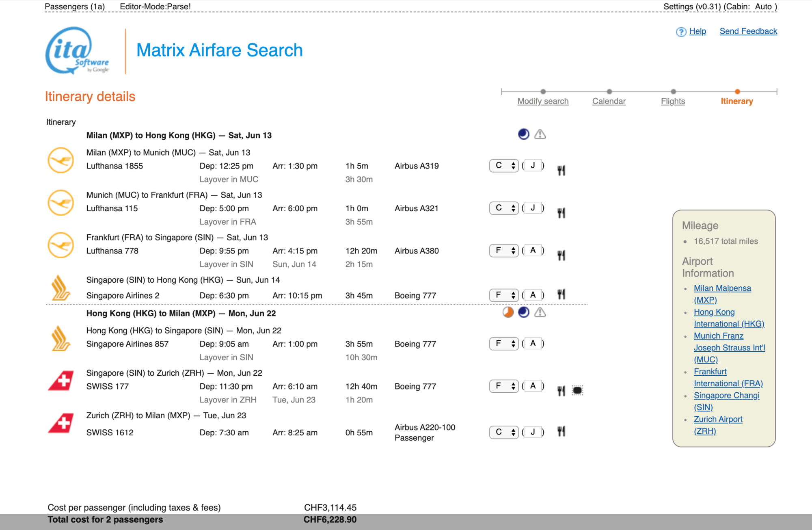Viewport: 812px width, 530px height.
Task: Click booking class field for Lufthansa 115
Action: click(533, 208)
